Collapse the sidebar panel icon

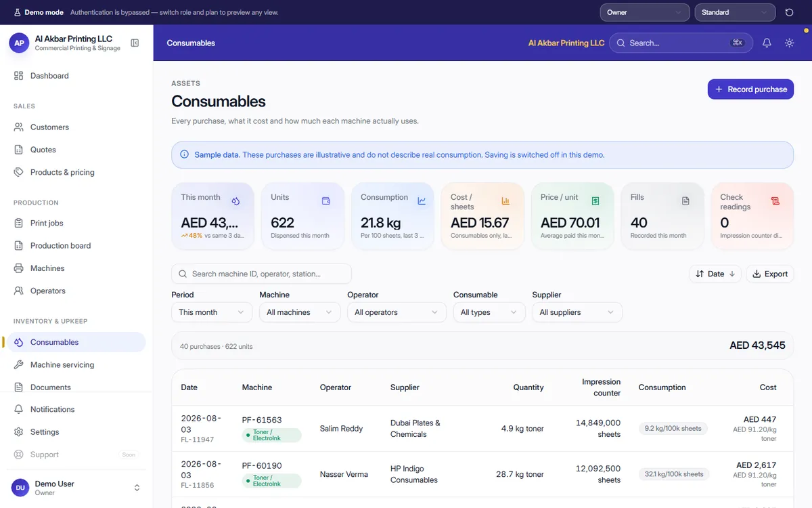(x=135, y=43)
